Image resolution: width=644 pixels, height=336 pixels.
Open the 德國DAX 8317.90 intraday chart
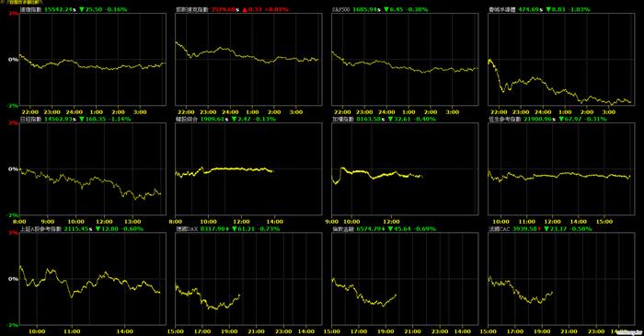[x=249, y=279]
